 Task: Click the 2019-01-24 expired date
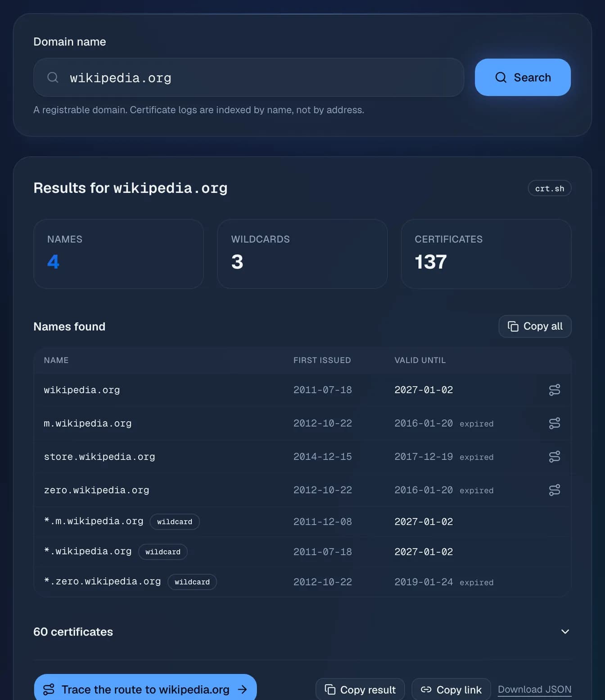[x=424, y=582]
